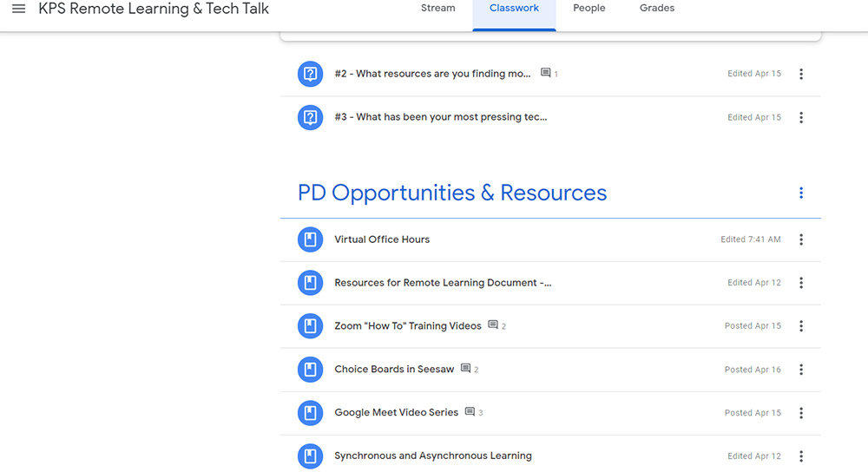Viewport: 868px width, 472px height.
Task: Open the PD Opportunities & Resources topic
Action: click(452, 193)
